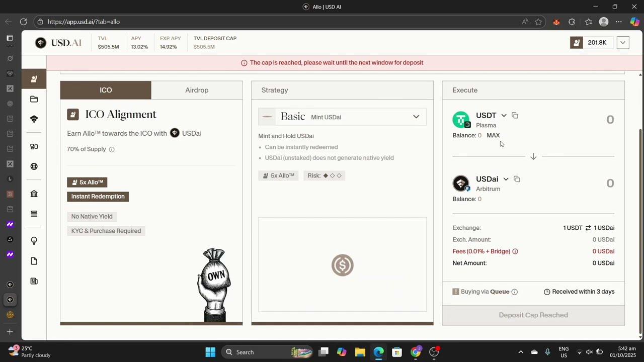This screenshot has height=362, width=644.
Task: Open the browser profile avatar
Action: coord(604,22)
